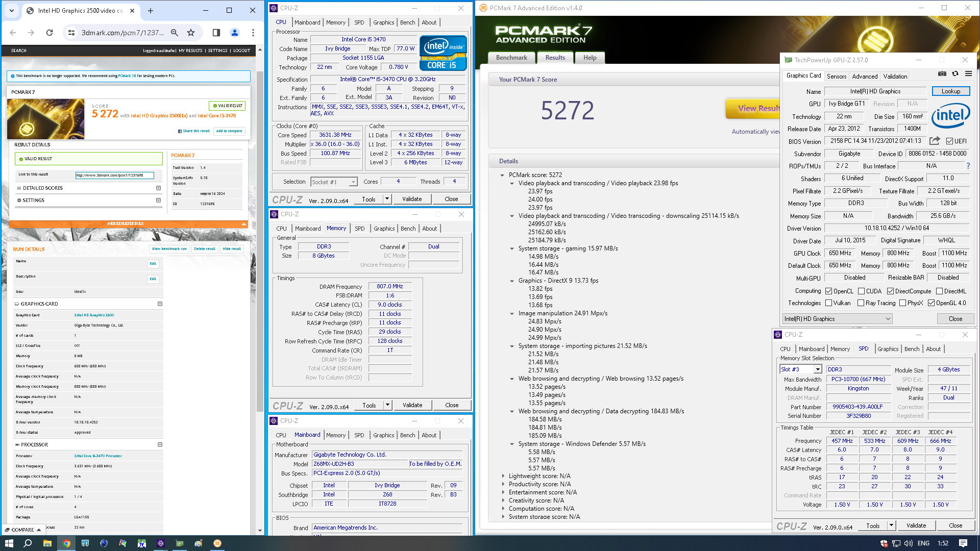Open GPU selection dropdown Intel(R) HD Graphics
980x551 pixels.
(x=837, y=319)
